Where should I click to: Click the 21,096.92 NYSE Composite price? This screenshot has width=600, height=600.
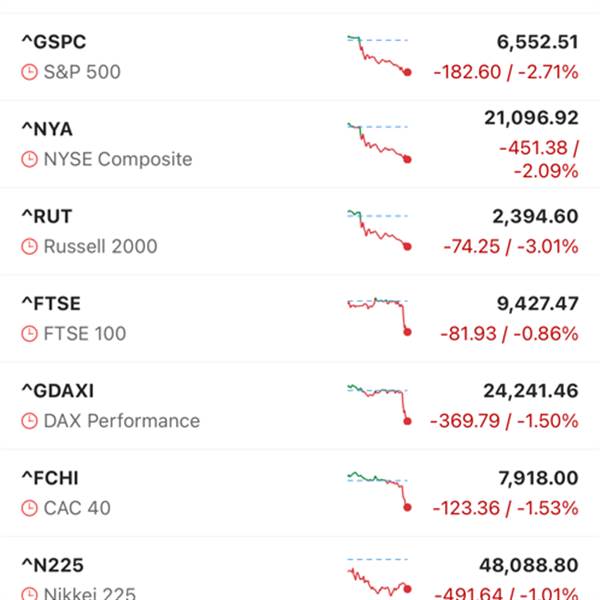[530, 119]
